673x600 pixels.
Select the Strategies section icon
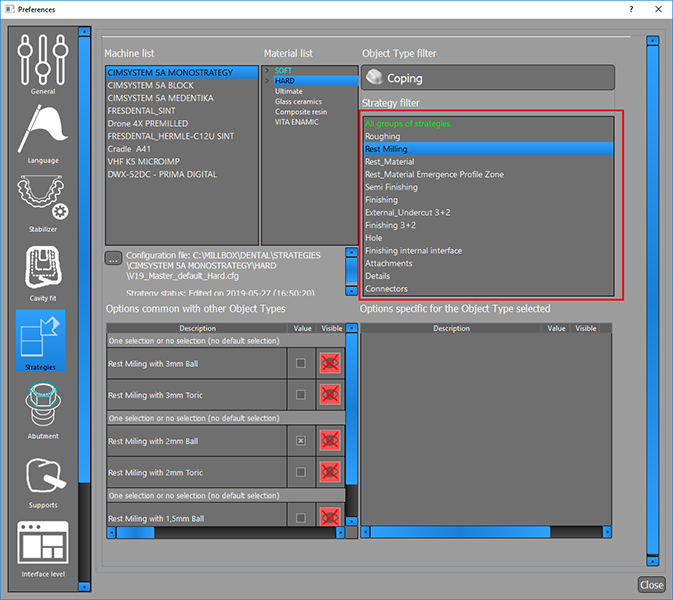pos(41,340)
